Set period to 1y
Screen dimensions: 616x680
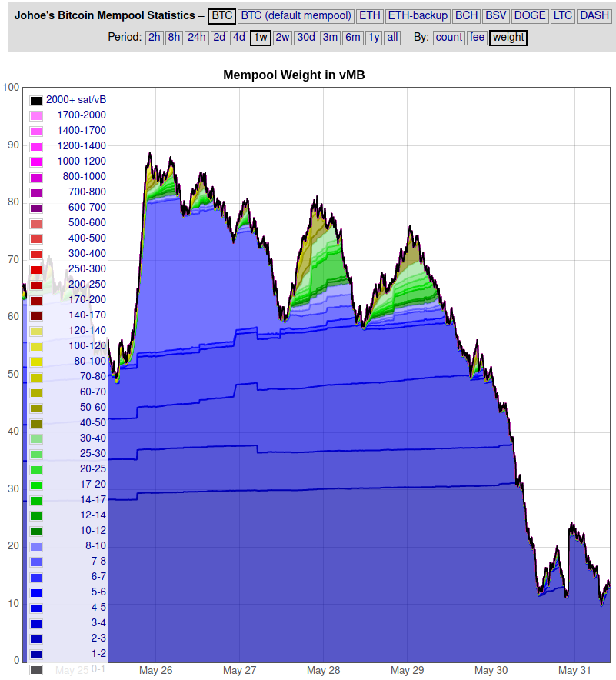coord(374,38)
